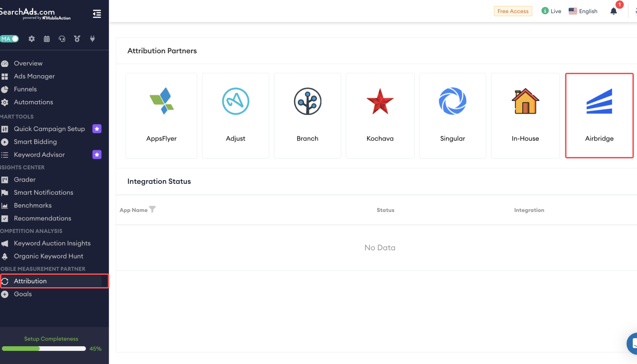The image size is (637, 364).
Task: Go to Keyword Auction Insights
Action: pyautogui.click(x=52, y=243)
